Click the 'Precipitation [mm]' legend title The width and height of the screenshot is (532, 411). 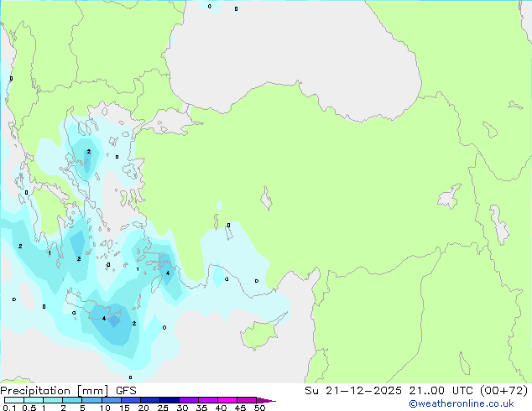pos(55,390)
